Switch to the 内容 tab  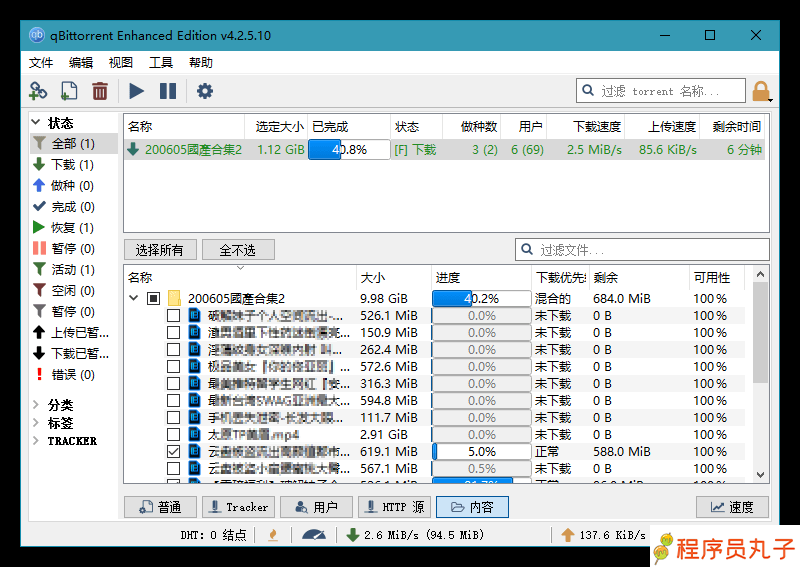pos(472,507)
